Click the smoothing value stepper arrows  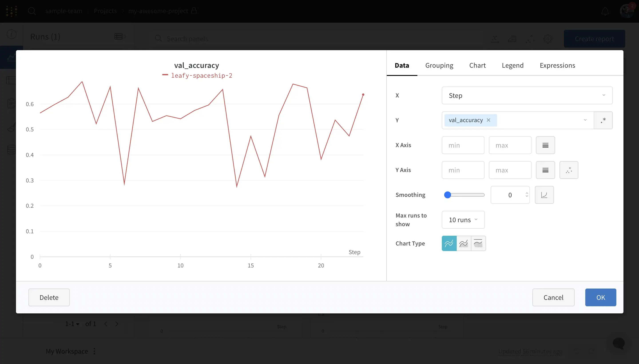(x=527, y=195)
